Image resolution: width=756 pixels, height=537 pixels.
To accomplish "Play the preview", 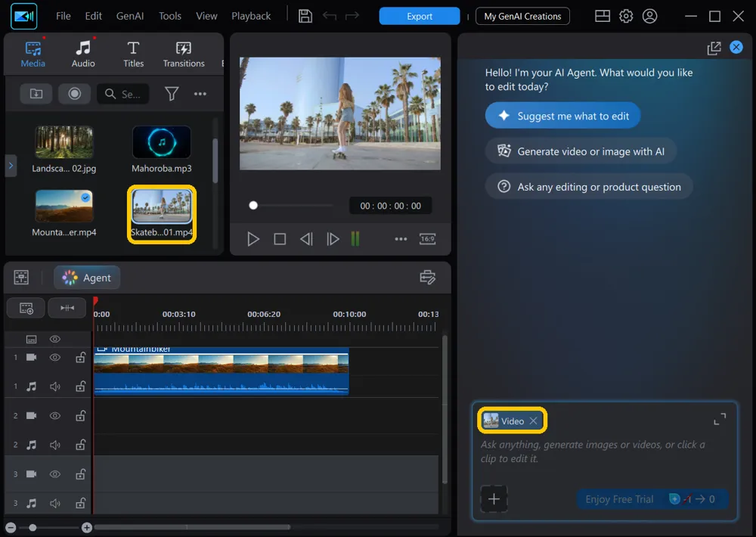I will 253,239.
